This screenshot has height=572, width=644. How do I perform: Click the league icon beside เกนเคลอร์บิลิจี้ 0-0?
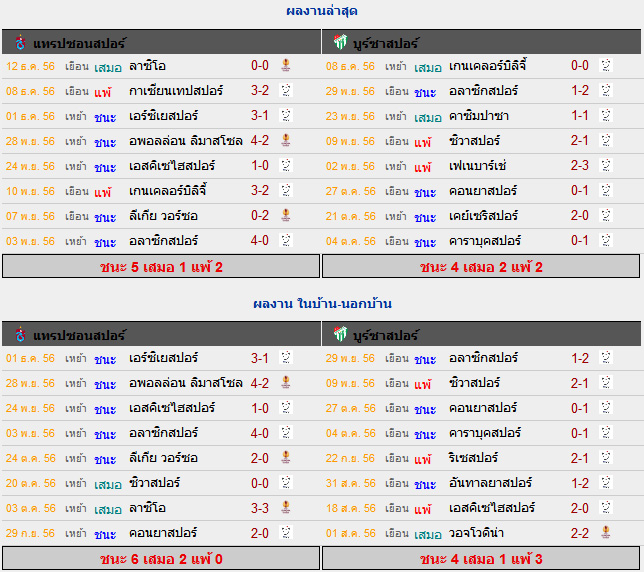point(606,65)
